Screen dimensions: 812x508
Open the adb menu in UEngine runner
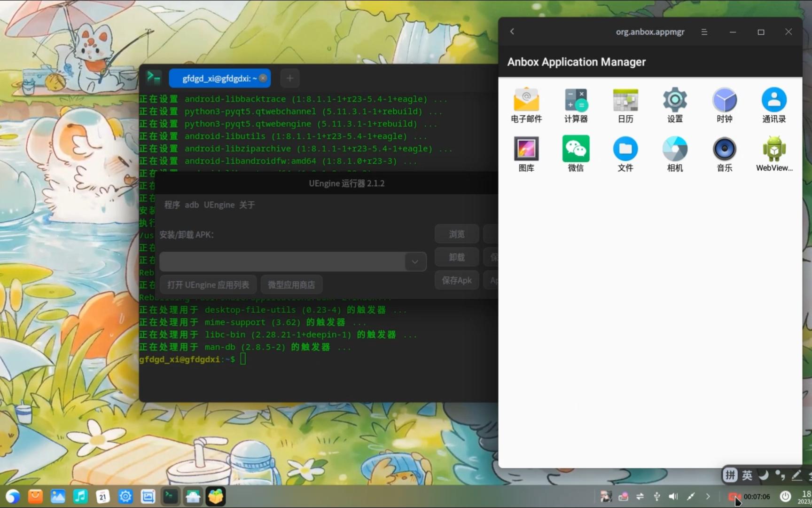point(192,205)
